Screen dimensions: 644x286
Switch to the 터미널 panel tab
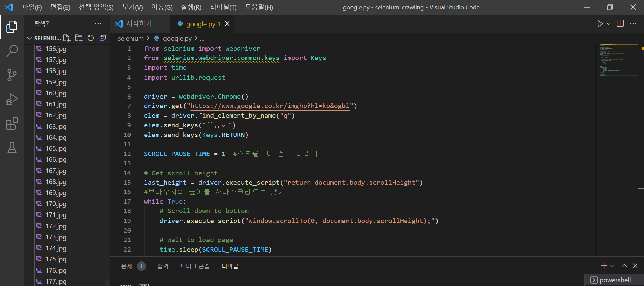(x=230, y=266)
